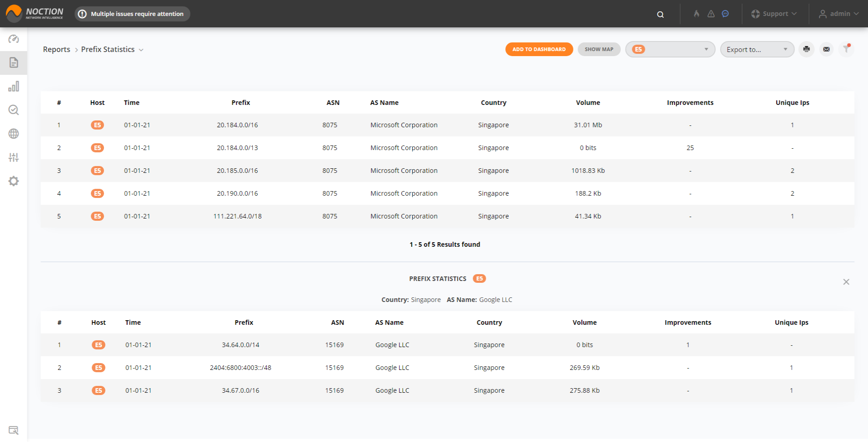868x442 pixels.
Task: Click E5 host badge for 111.221.64.0/18
Action: click(x=97, y=216)
